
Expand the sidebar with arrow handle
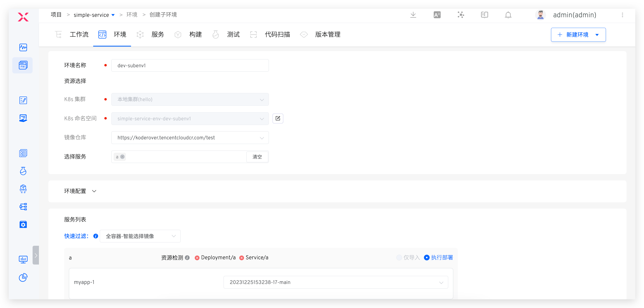pyautogui.click(x=36, y=255)
